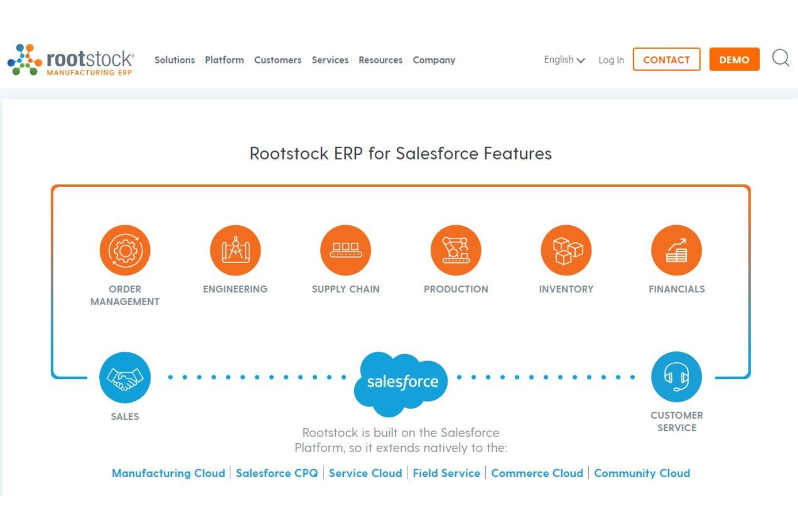Open the Commerce Cloud link

[x=537, y=473]
